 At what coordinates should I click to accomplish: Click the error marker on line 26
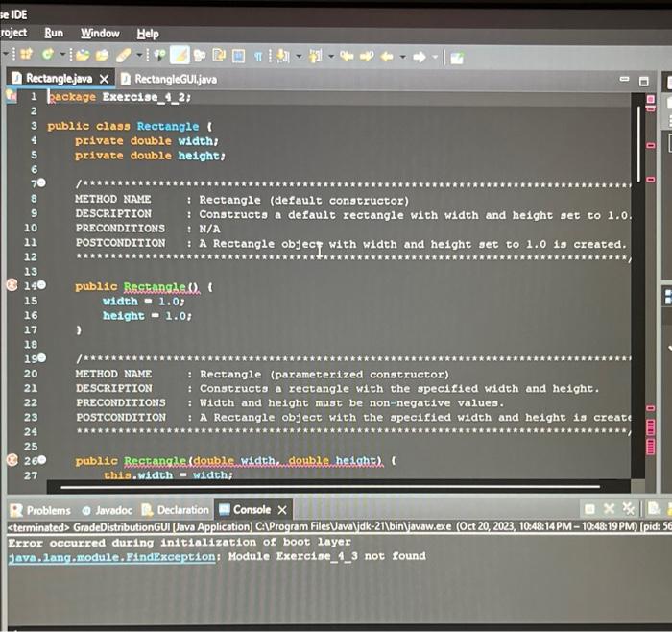[x=12, y=460]
